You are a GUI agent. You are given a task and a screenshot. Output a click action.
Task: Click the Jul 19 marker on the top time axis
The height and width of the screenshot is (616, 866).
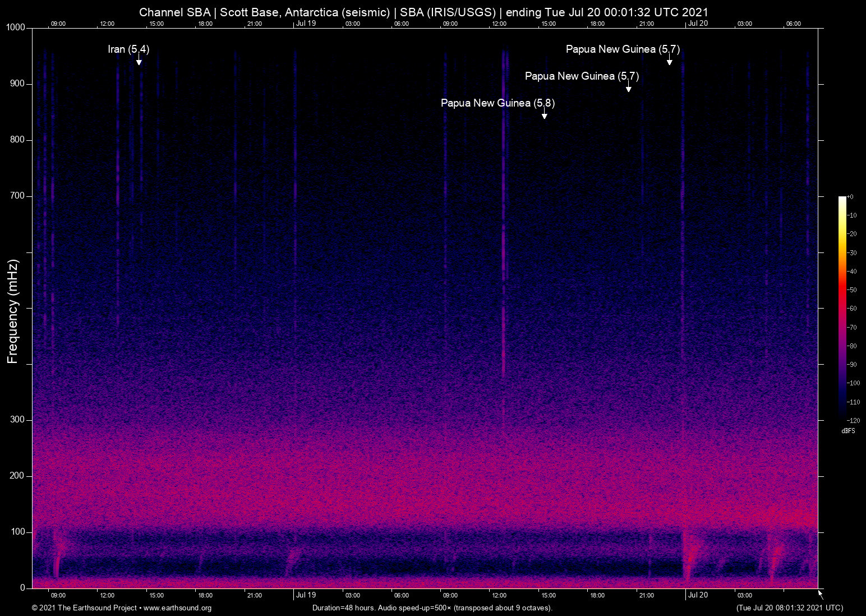click(x=306, y=24)
